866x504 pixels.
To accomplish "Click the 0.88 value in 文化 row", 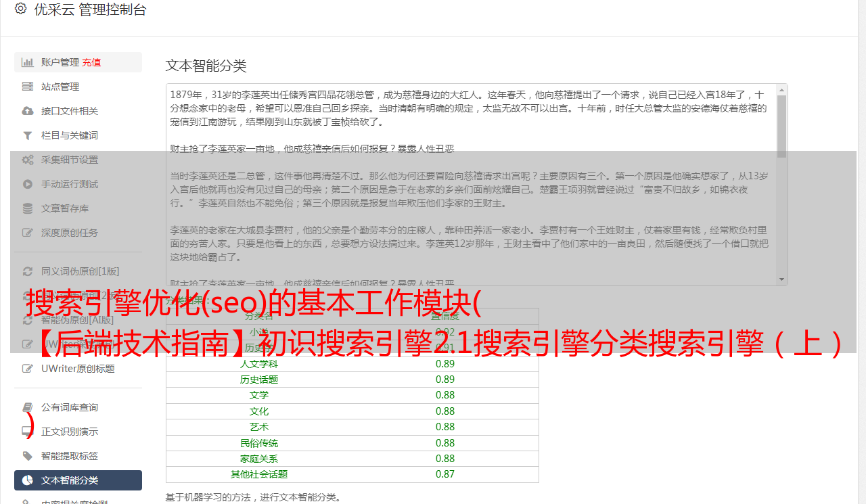I will point(445,411).
